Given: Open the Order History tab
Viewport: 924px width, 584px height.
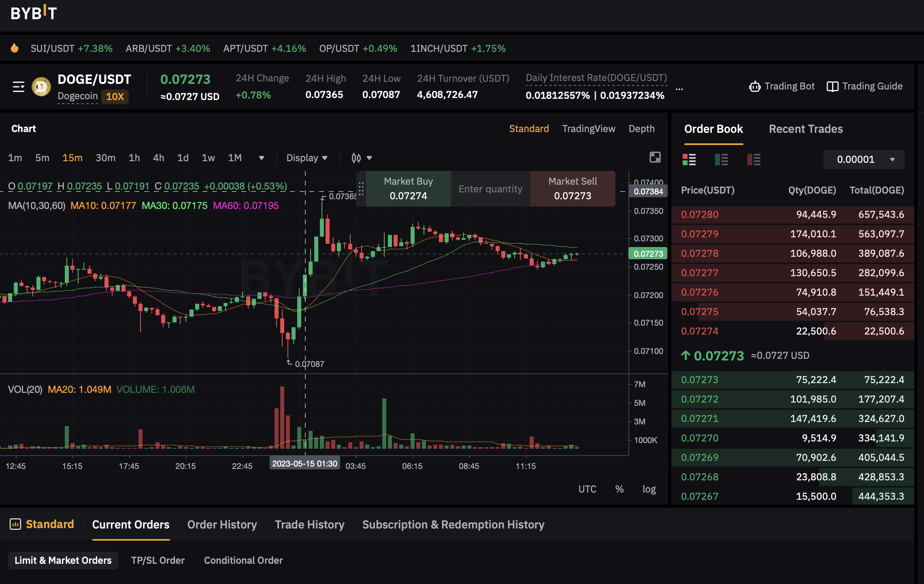Looking at the screenshot, I should point(222,524).
